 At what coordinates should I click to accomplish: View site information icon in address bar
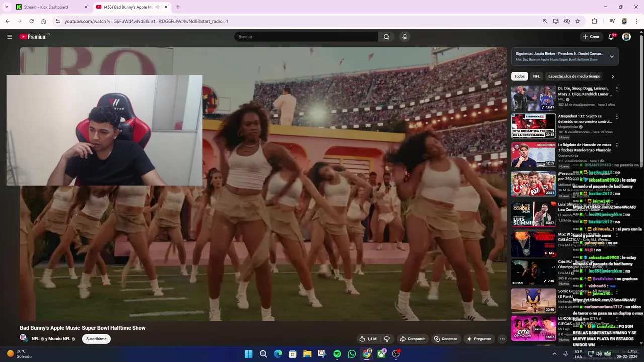click(x=58, y=21)
